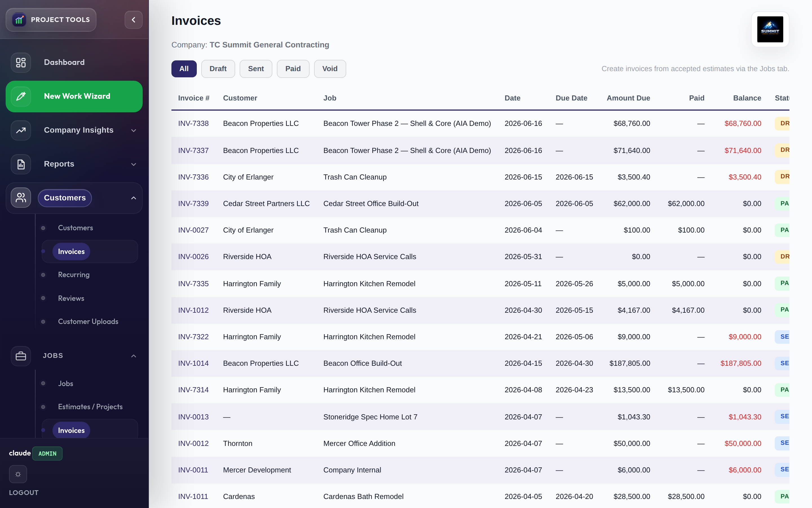Click the Cedar Street Partners LLC cell
812x508 pixels.
[x=266, y=203]
